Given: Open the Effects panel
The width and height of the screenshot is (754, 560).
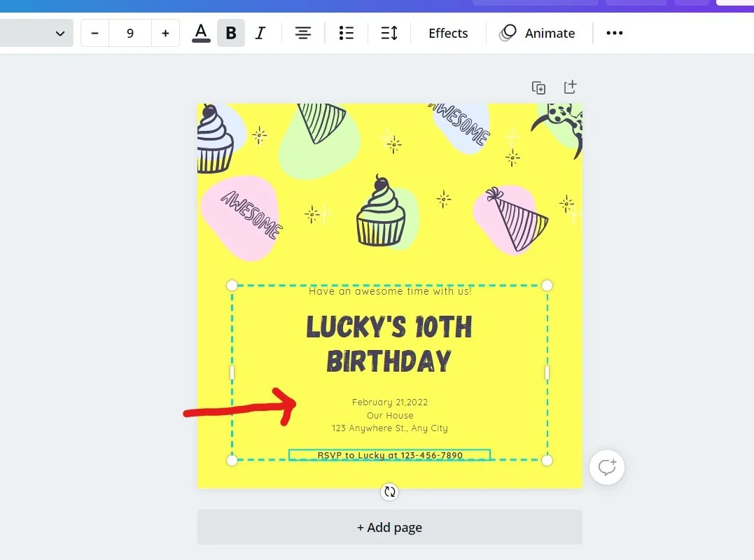Looking at the screenshot, I should [x=447, y=32].
